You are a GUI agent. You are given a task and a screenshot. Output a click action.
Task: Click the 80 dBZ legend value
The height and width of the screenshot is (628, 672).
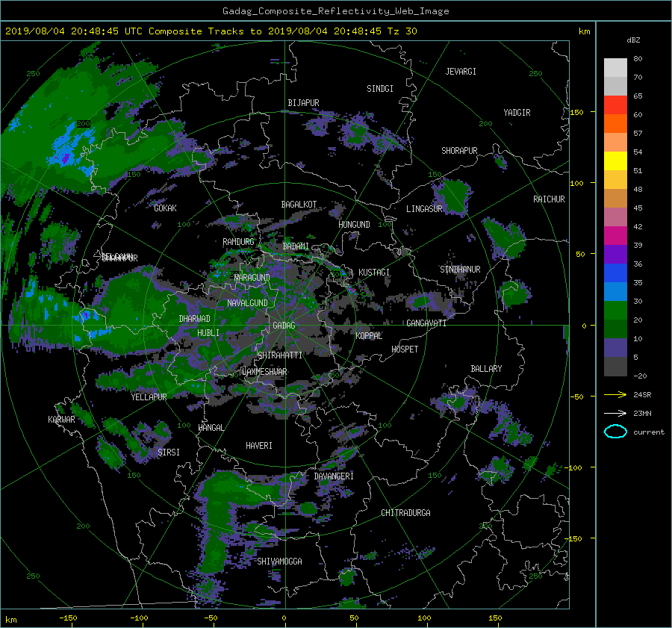click(x=638, y=59)
